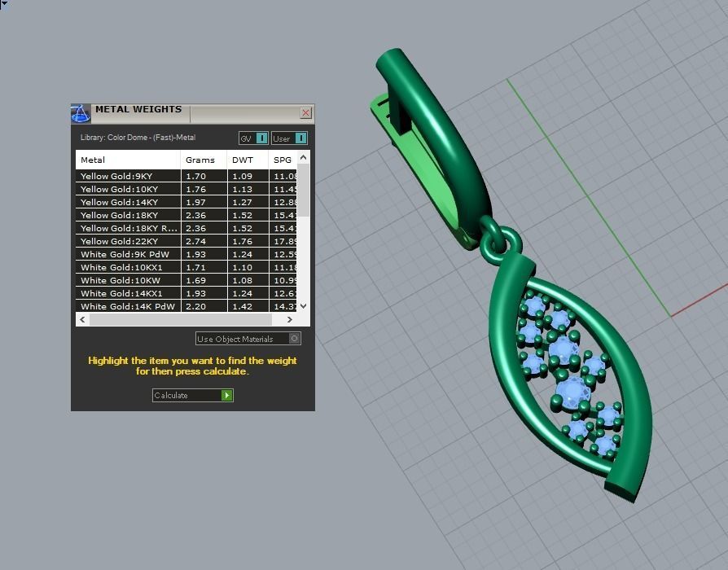728x570 pixels.
Task: Sort by the SPG column header
Action: coord(283,160)
